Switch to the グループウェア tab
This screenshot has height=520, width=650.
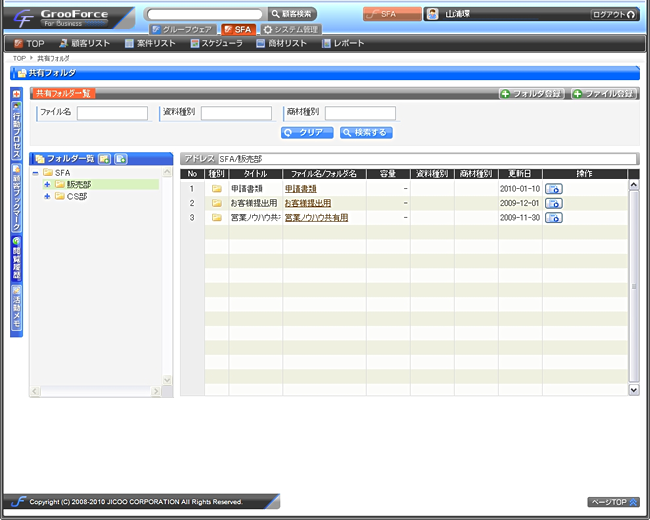181,30
